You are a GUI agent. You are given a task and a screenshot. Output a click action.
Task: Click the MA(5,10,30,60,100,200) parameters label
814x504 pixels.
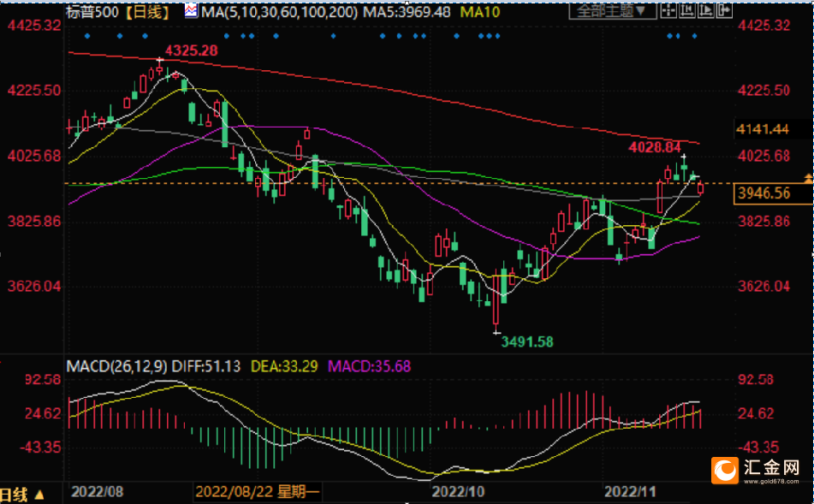[x=279, y=11]
